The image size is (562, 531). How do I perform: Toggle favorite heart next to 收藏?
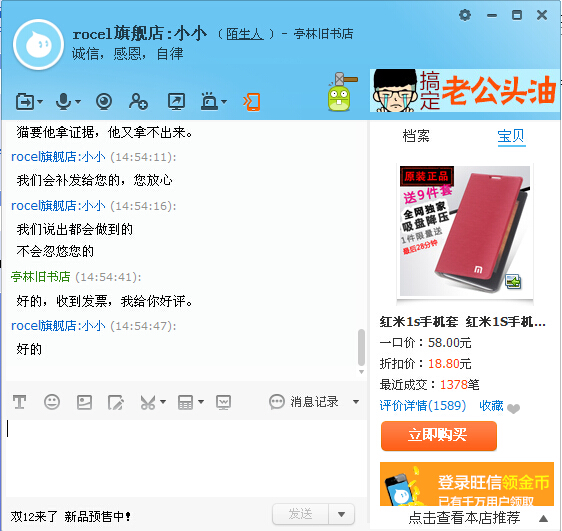tap(513, 408)
